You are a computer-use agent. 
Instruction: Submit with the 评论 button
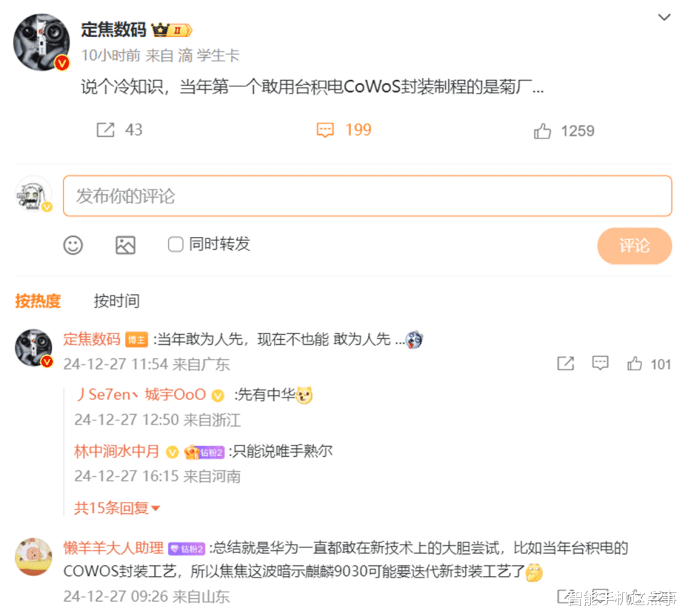point(634,246)
